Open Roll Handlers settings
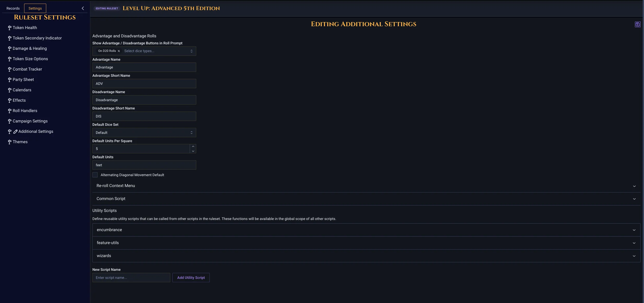Screen dimensions: 644x303 [25, 111]
